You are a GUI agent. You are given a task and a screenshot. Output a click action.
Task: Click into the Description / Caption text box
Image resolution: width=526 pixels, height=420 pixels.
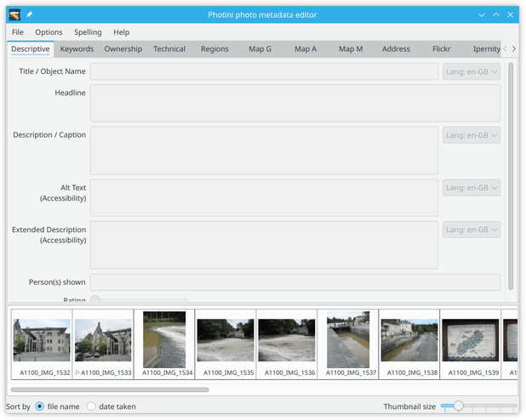pyautogui.click(x=264, y=150)
